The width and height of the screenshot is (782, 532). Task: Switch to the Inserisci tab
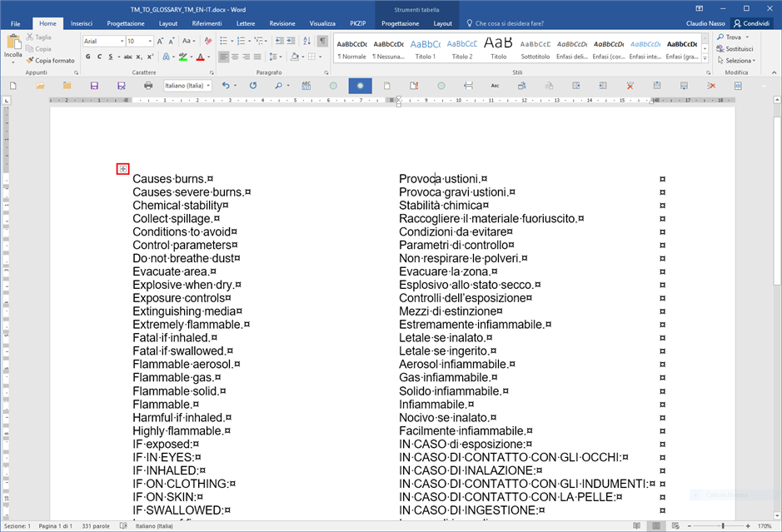[82, 23]
